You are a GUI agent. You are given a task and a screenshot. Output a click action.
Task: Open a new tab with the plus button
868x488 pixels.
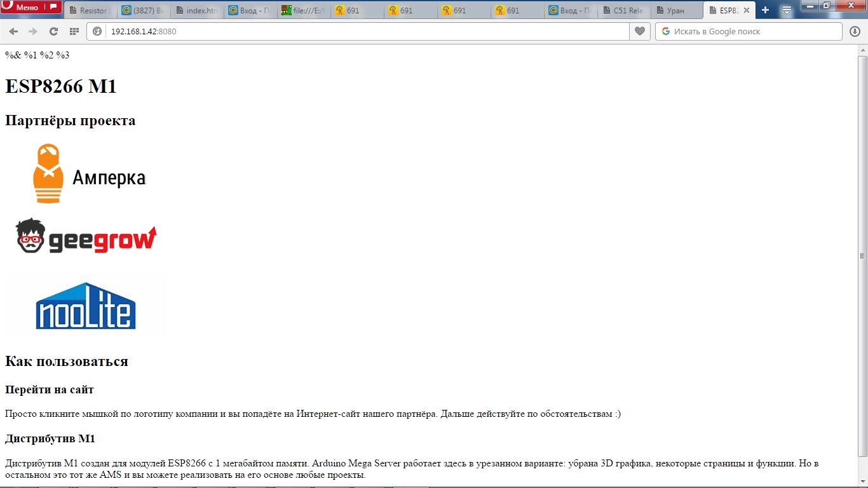point(765,10)
